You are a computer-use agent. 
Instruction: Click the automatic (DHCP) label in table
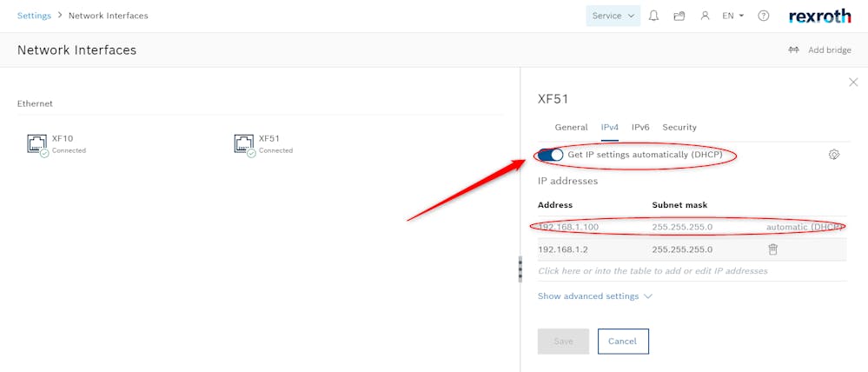pos(805,227)
